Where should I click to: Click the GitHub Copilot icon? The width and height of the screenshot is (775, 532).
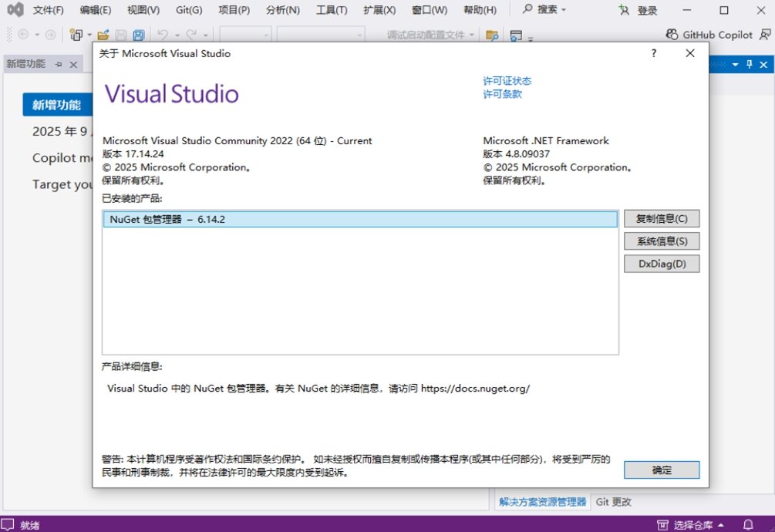click(672, 35)
